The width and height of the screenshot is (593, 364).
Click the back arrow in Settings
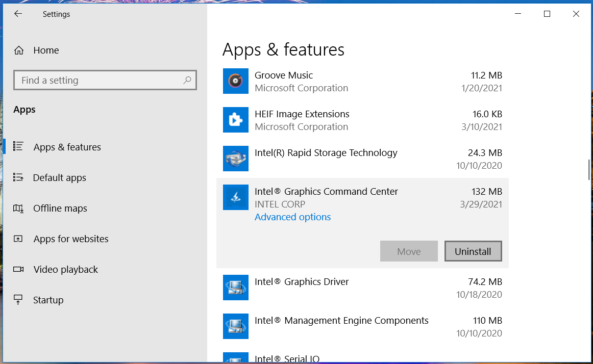click(18, 14)
